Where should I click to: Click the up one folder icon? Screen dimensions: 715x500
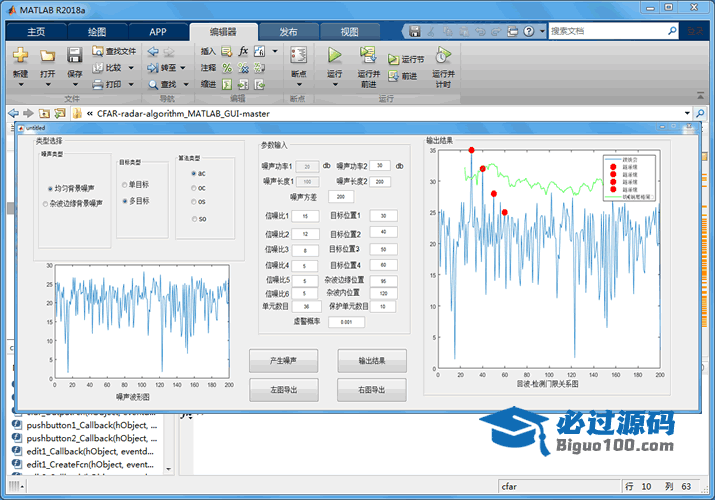[44, 113]
